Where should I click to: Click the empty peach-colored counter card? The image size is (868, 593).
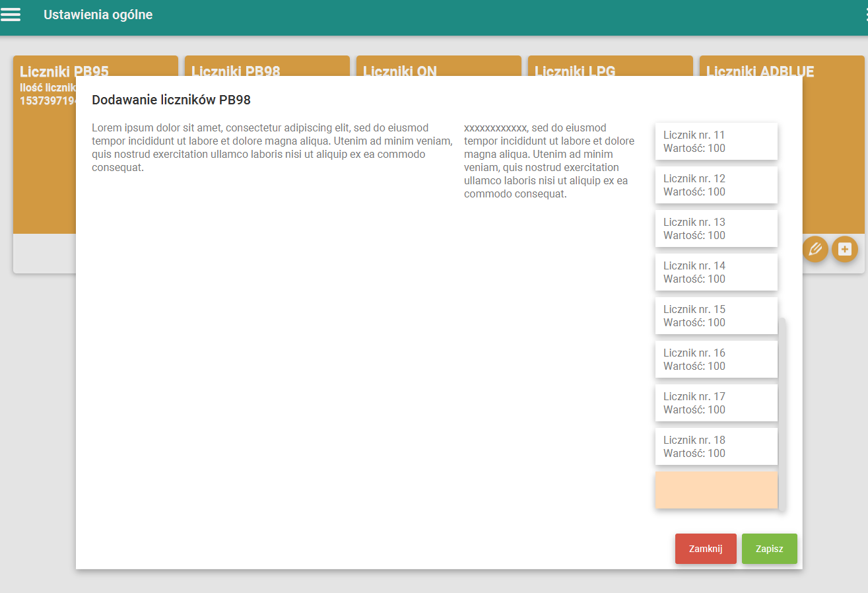point(716,490)
